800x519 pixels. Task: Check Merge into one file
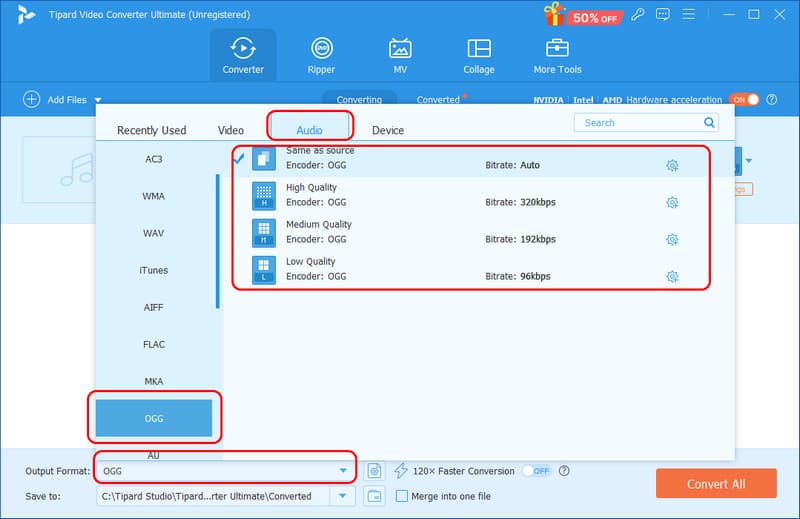pos(402,496)
